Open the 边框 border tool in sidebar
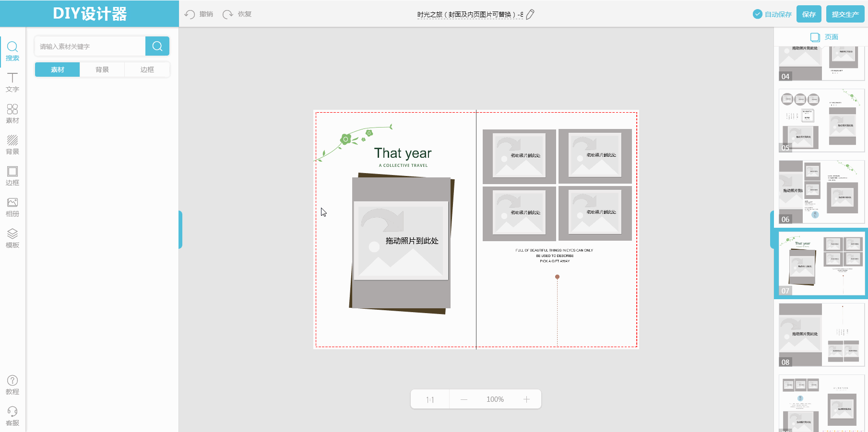Image resolution: width=868 pixels, height=432 pixels. (12, 176)
